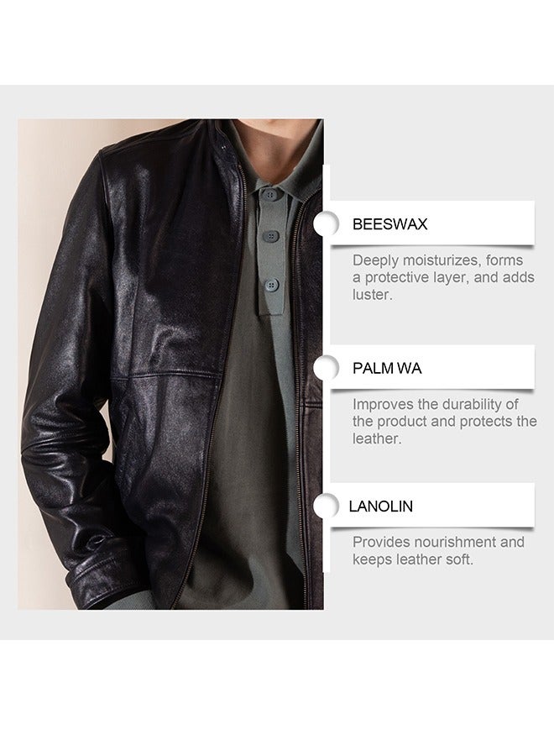Click the white vertical divider line beside photo
Image resolution: width=554 pixels, height=756 pixels.
tap(327, 369)
